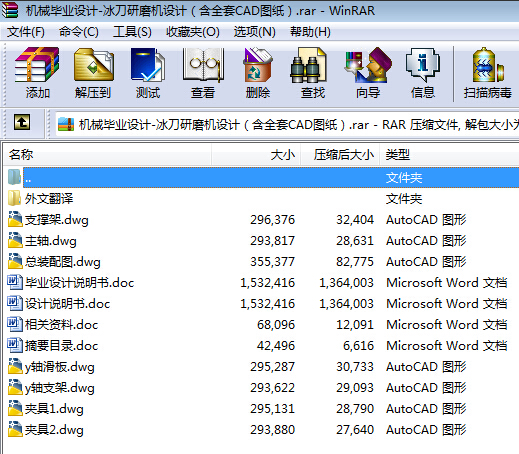
Task: Click the 添加 (Add) toolbar icon
Action: pyautogui.click(x=37, y=65)
